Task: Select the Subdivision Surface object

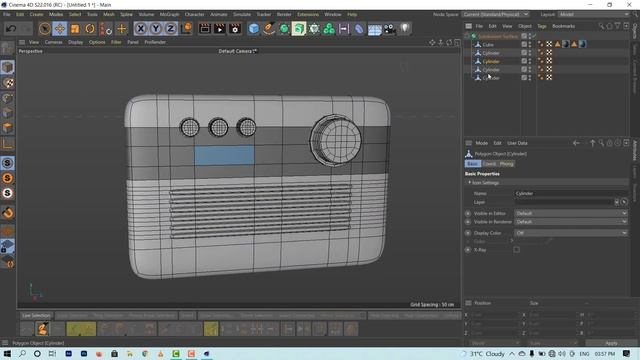Action: point(498,36)
